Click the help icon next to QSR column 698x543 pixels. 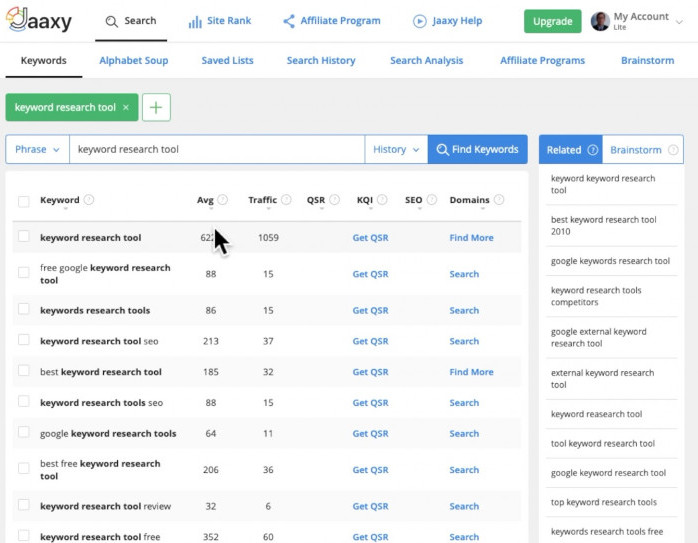[334, 199]
